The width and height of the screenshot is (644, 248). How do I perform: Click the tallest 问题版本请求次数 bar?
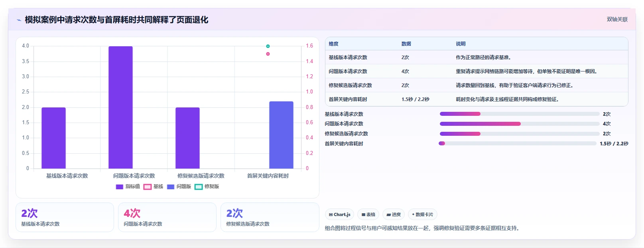[120, 107]
